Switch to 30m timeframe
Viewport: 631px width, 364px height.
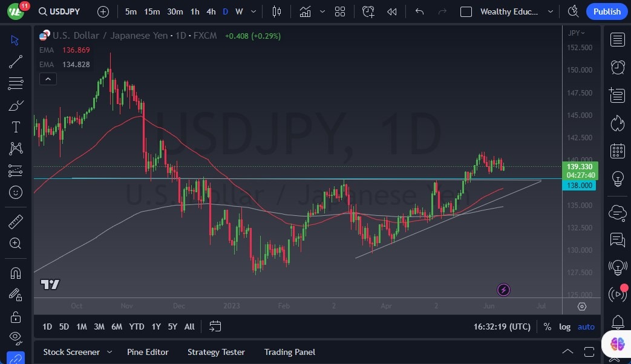click(175, 11)
